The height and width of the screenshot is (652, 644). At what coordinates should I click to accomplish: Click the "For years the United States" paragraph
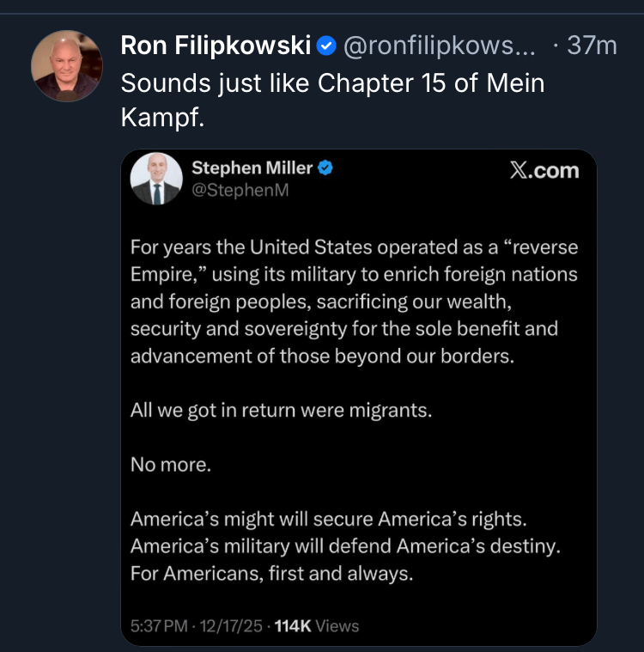pos(354,301)
